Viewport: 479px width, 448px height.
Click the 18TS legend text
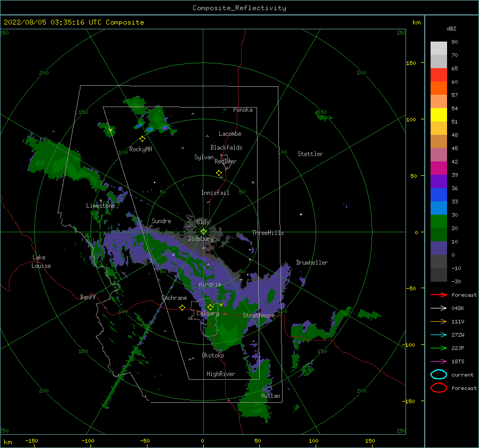[x=458, y=362]
